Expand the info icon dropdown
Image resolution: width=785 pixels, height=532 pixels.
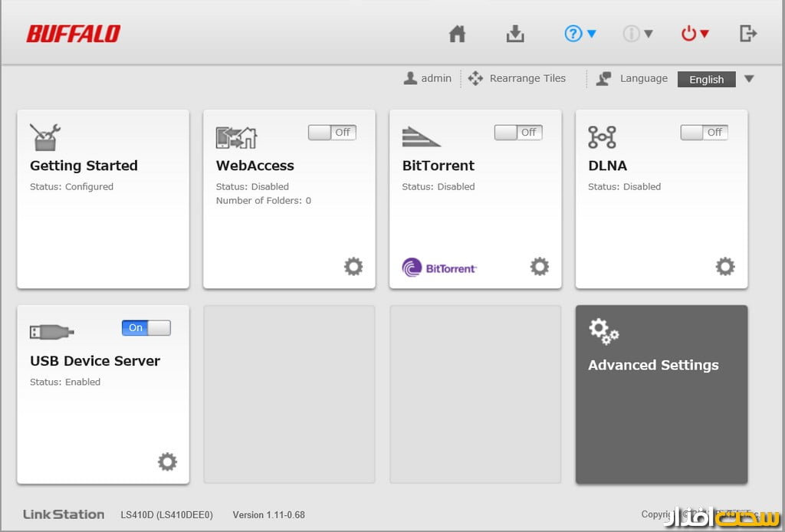(x=638, y=34)
